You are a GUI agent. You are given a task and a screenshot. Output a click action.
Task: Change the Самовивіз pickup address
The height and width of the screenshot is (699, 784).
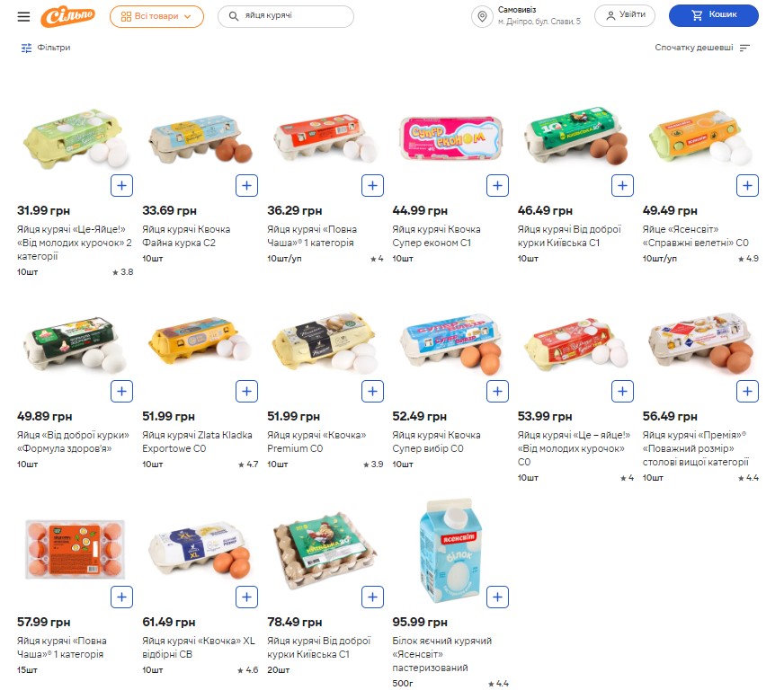click(x=539, y=16)
